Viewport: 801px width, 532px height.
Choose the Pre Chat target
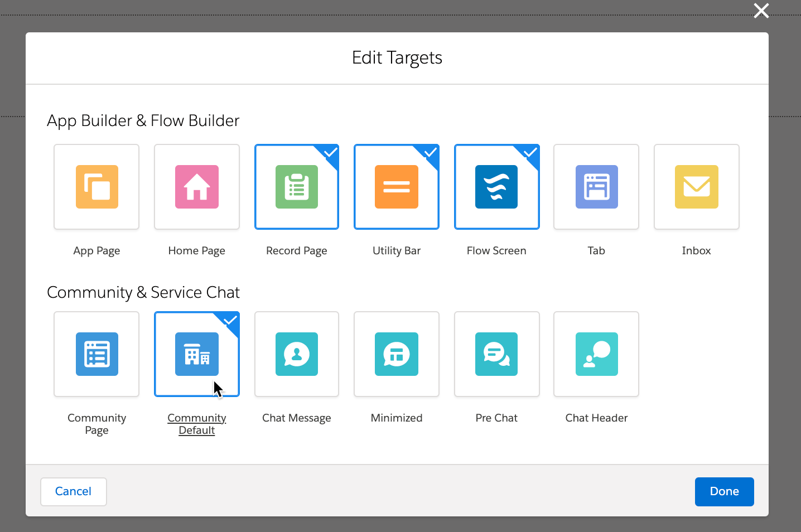[496, 354]
